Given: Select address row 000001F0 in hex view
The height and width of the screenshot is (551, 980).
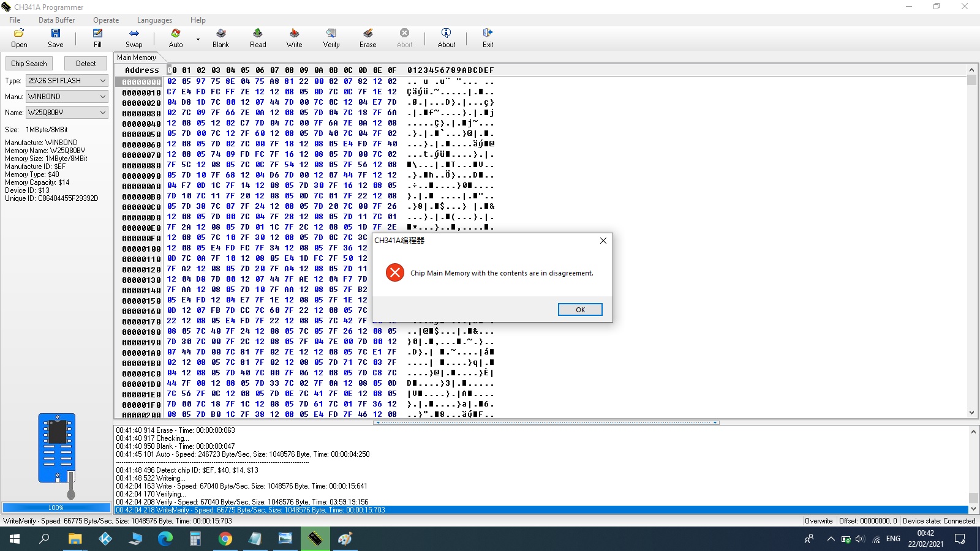Looking at the screenshot, I should (x=141, y=405).
